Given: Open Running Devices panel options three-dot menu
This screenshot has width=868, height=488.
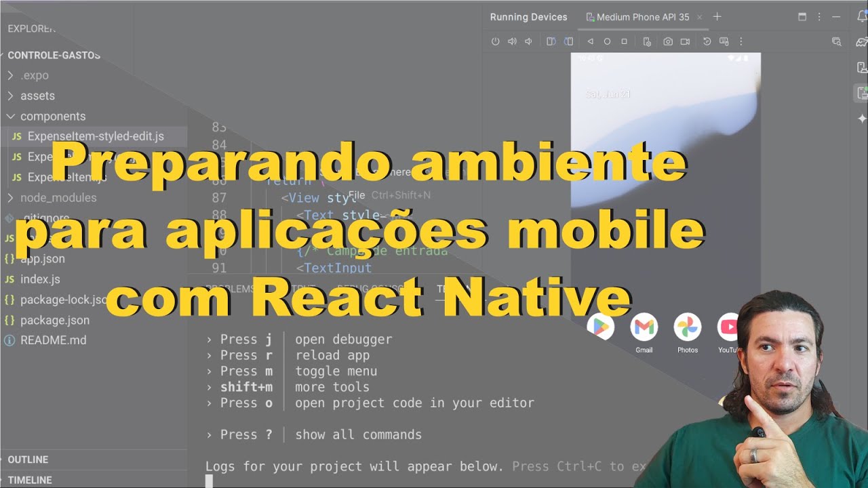Looking at the screenshot, I should pyautogui.click(x=820, y=17).
